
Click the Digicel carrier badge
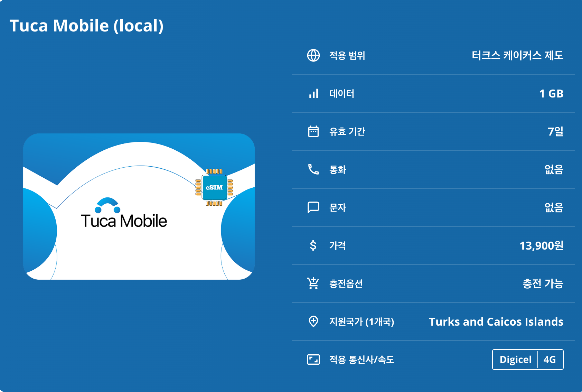coord(516,360)
